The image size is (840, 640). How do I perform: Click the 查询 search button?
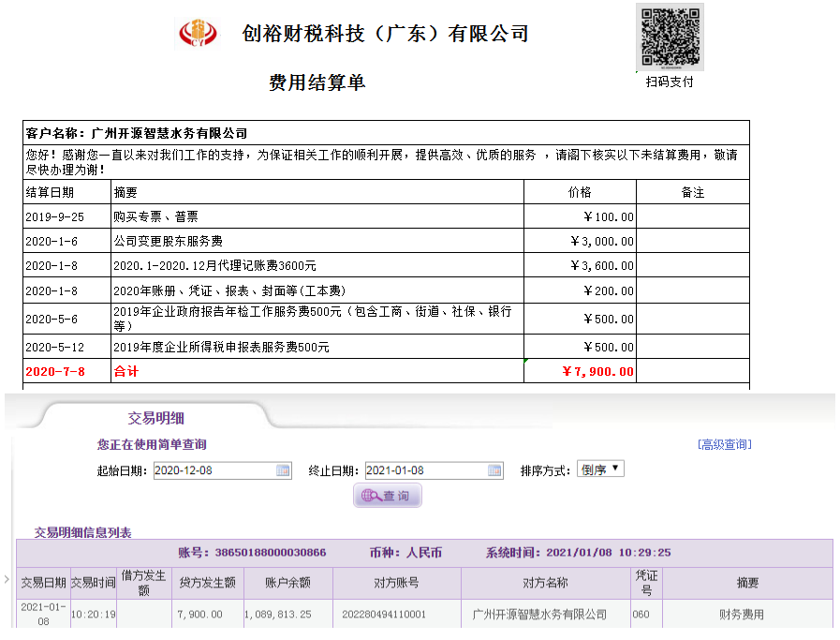pos(388,496)
